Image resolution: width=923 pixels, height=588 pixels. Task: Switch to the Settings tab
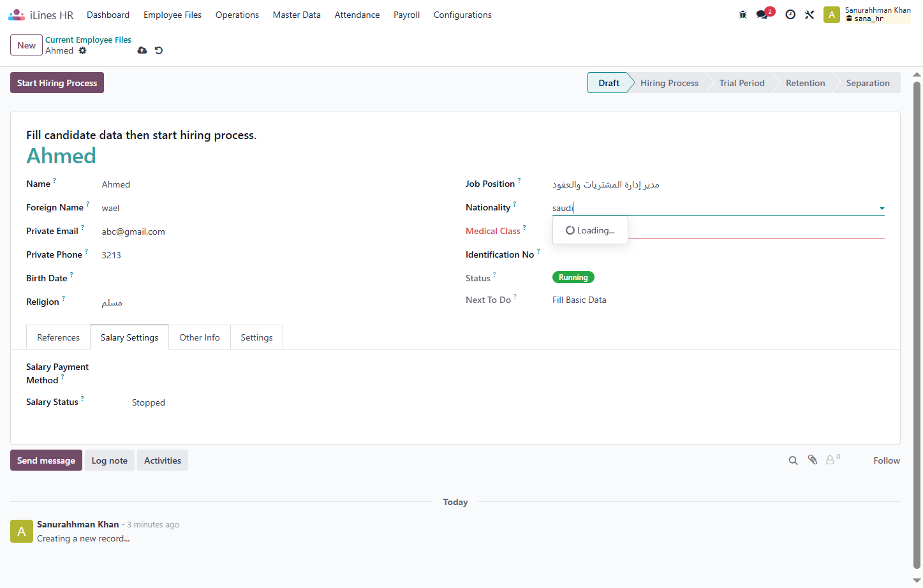(x=256, y=337)
